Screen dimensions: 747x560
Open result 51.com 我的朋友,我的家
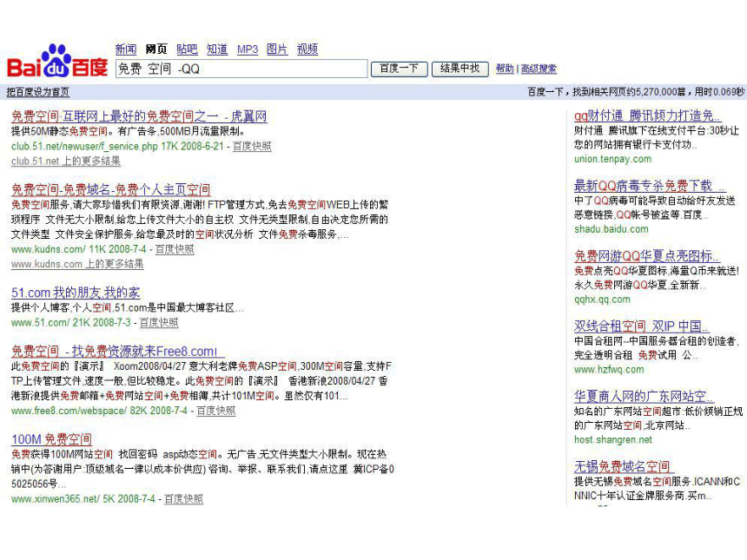(x=76, y=293)
